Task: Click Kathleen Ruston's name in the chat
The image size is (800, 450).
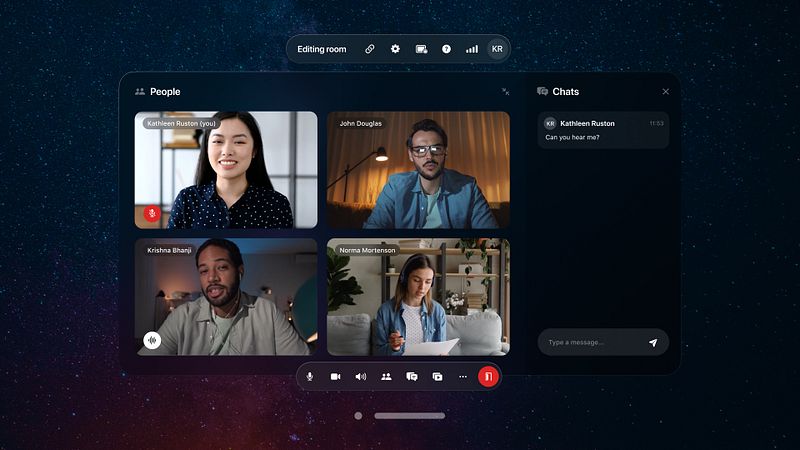Action: (587, 123)
